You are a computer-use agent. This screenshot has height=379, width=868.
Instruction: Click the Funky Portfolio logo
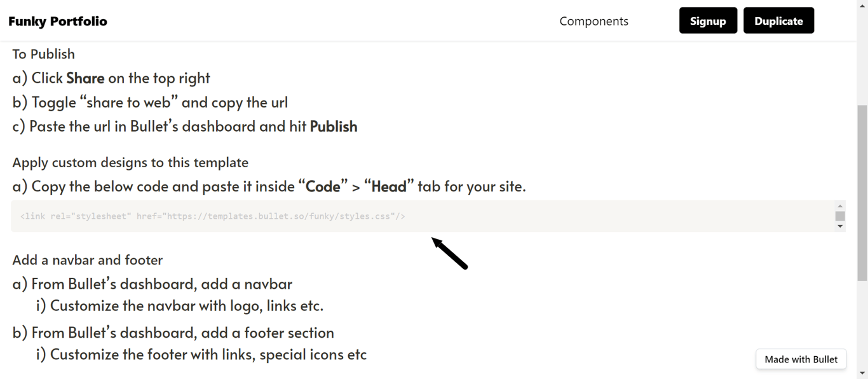click(58, 20)
